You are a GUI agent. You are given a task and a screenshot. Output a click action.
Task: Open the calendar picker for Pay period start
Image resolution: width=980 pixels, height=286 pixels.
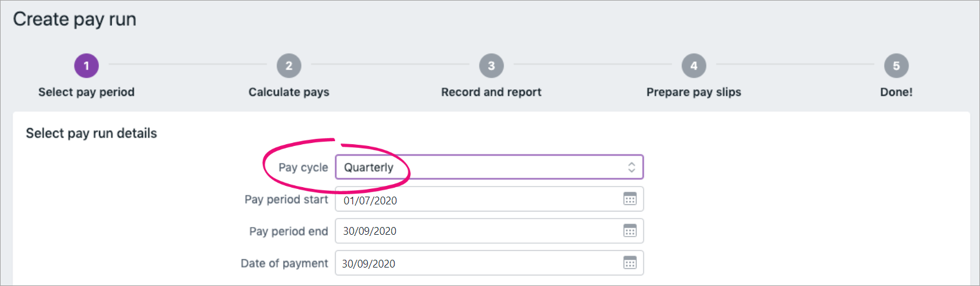pos(629,199)
